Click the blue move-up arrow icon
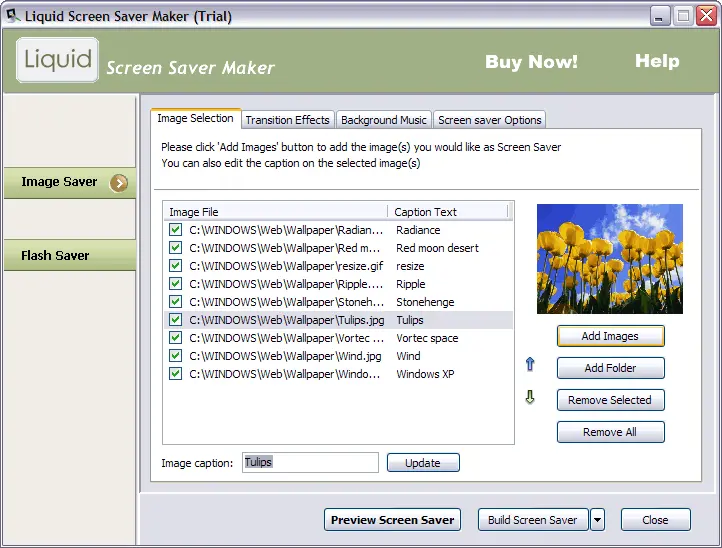This screenshot has height=548, width=722. (x=530, y=365)
